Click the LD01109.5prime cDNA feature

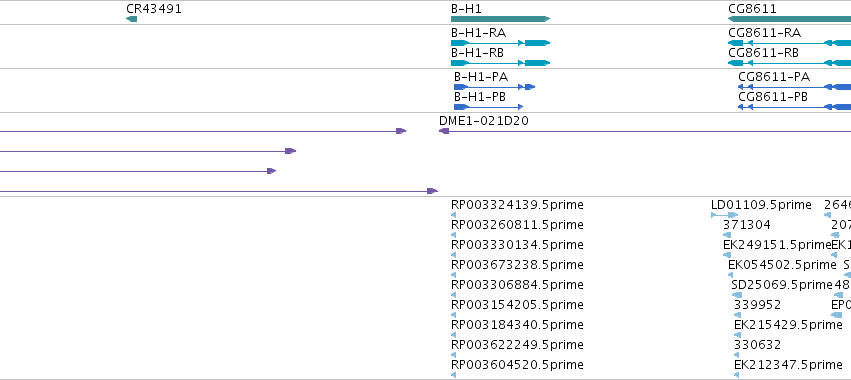pos(725,215)
